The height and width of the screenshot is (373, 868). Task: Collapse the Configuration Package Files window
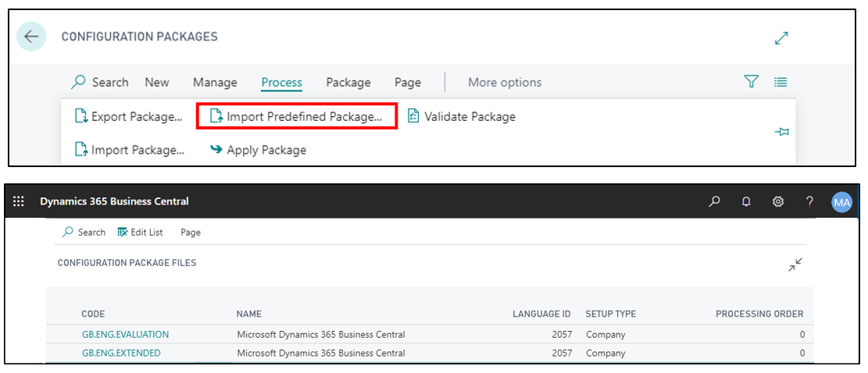tap(795, 265)
